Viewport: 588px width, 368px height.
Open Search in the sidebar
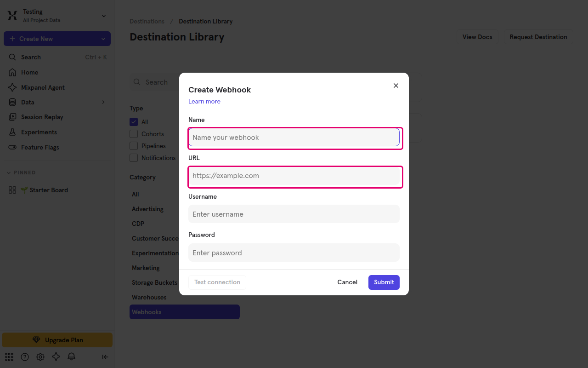coord(57,57)
